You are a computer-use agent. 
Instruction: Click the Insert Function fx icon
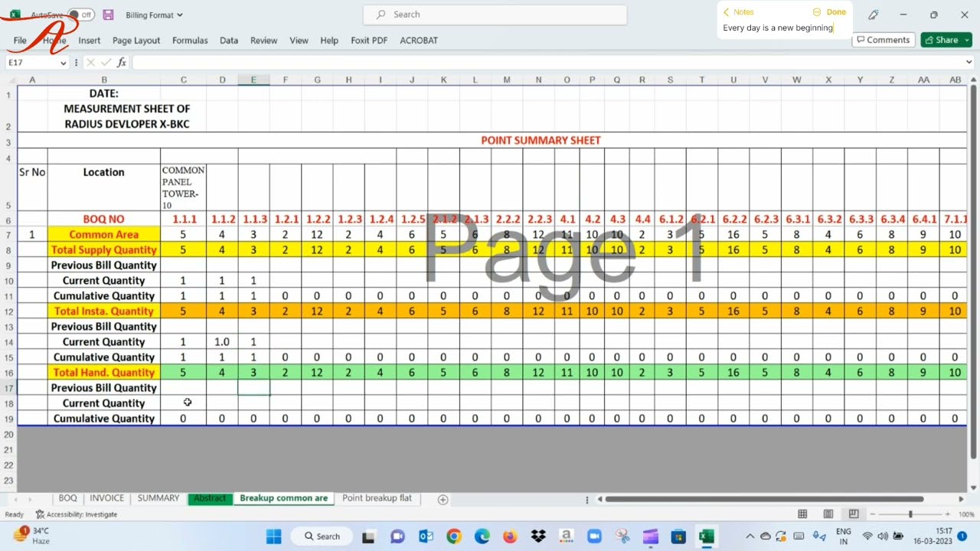point(121,63)
